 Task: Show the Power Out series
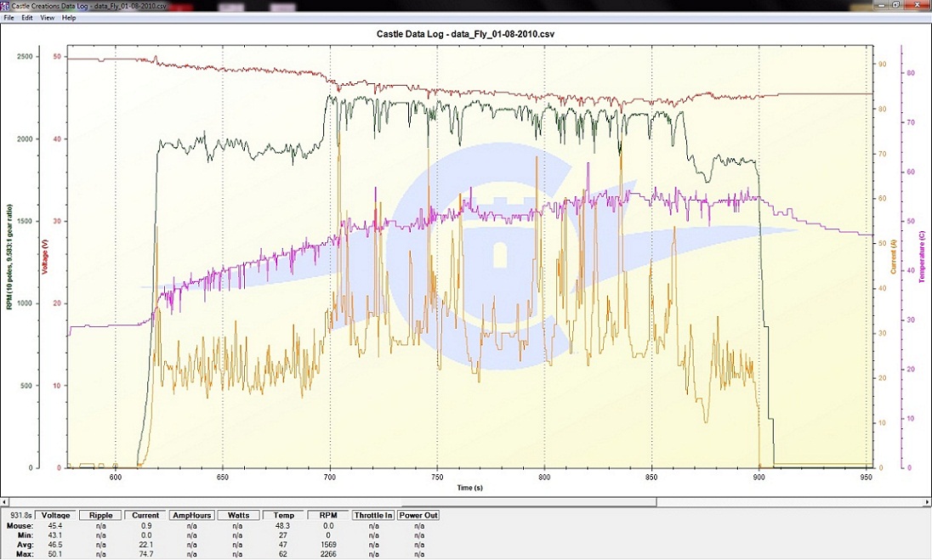(418, 515)
